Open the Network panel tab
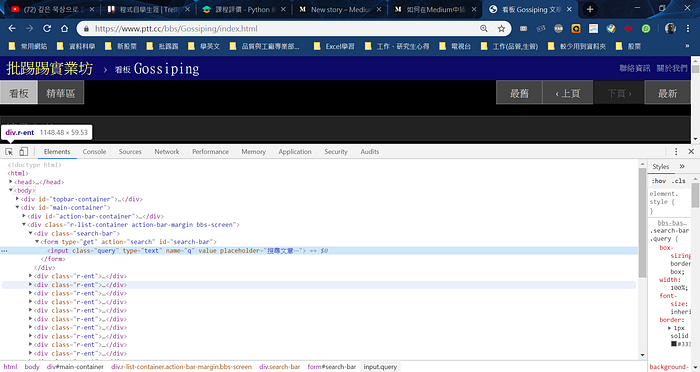The height and width of the screenshot is (372, 700). [x=167, y=152]
